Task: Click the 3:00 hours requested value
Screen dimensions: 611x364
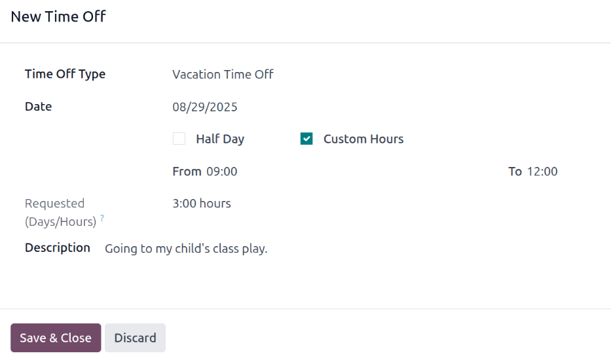Action: pyautogui.click(x=202, y=204)
